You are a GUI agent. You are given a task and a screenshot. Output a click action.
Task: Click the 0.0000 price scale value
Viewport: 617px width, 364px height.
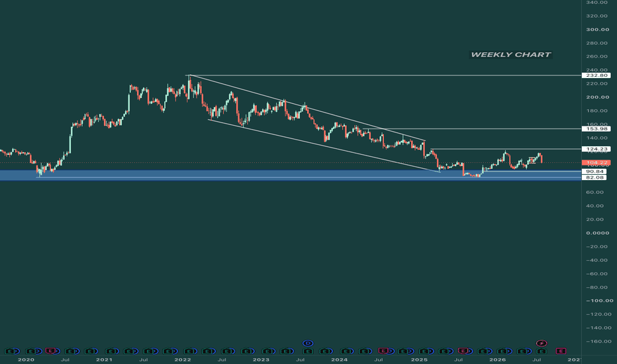(597, 233)
